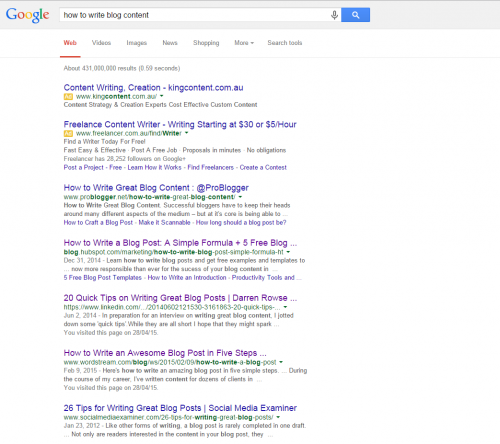The height and width of the screenshot is (444, 500).
Task: Open dropdown arrow beside blog.hubspot.com URL
Action: pos(288,252)
